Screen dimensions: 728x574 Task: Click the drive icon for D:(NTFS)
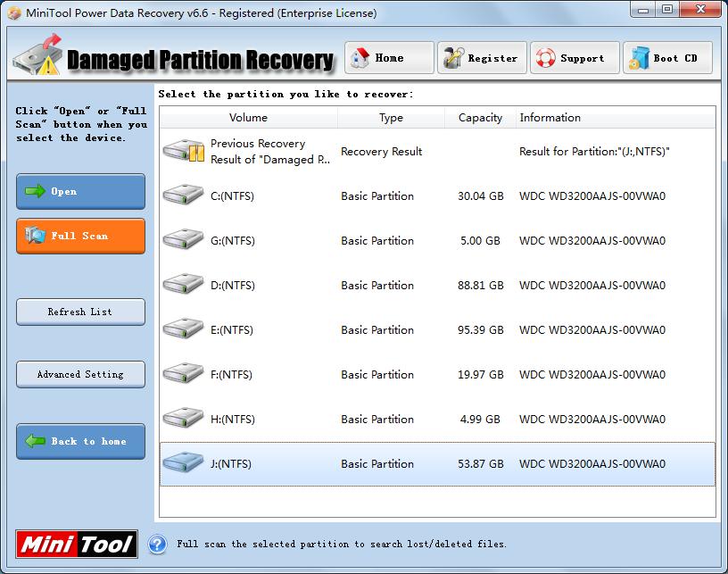pyautogui.click(x=183, y=283)
